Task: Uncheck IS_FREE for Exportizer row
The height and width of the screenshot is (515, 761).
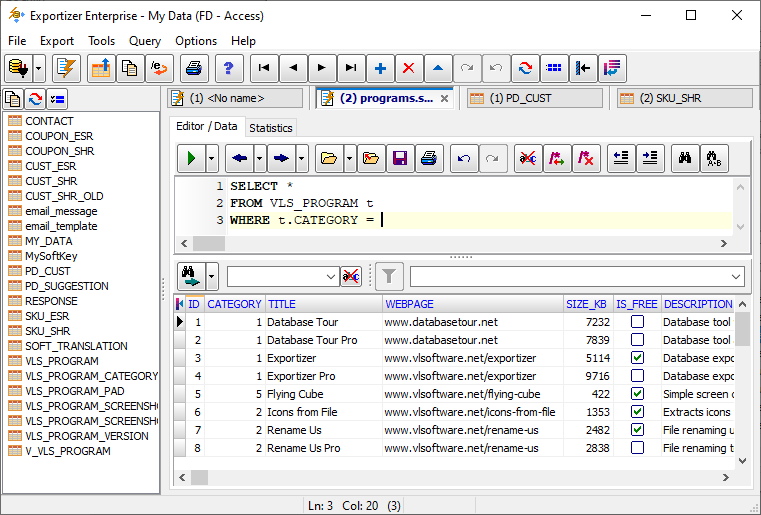Action: click(x=637, y=358)
